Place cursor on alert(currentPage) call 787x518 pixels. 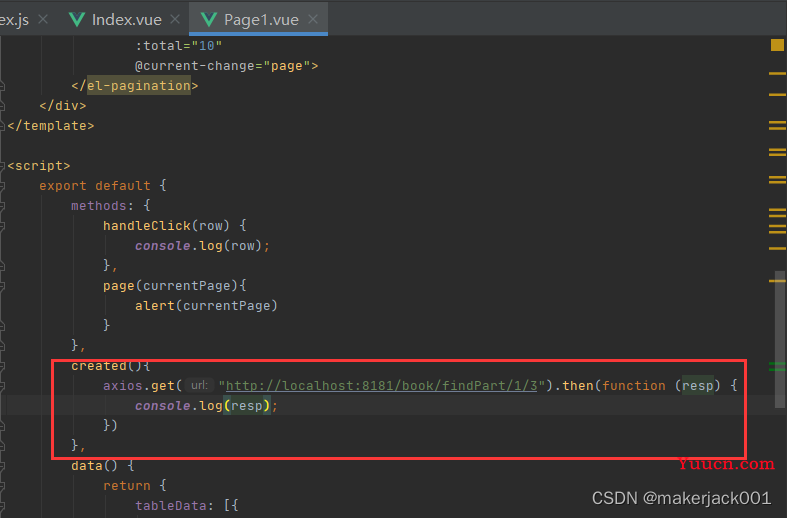tap(206, 306)
